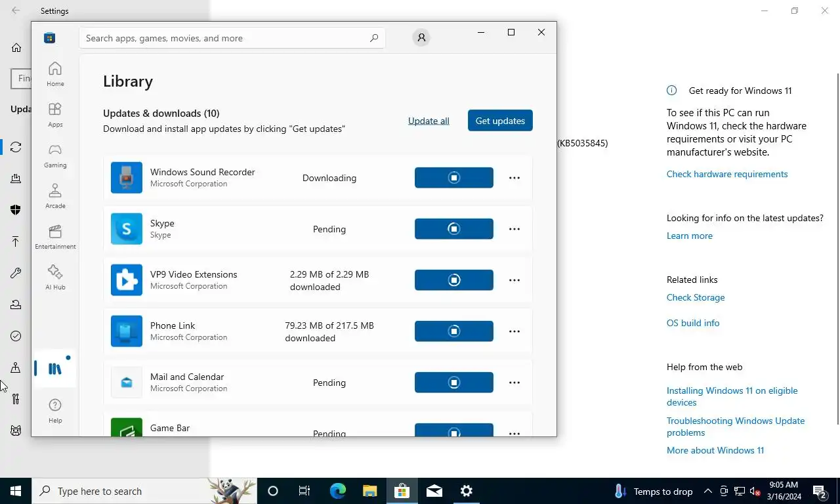Click VP9 Video Extensions app icon
Screen dimensions: 840x504
click(x=127, y=280)
